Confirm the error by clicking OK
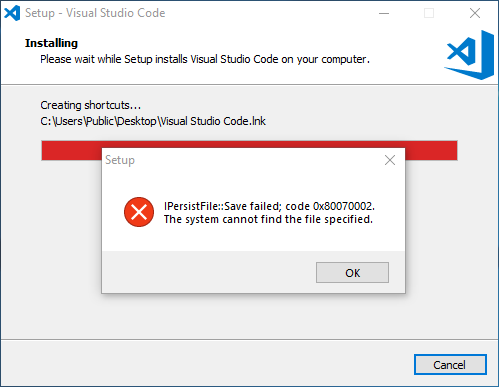This screenshot has width=499, height=387. point(352,273)
